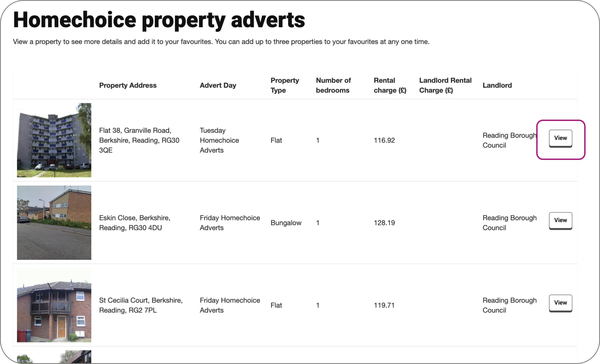Open the Eskin Close property View button
The height and width of the screenshot is (364, 600).
(x=560, y=221)
